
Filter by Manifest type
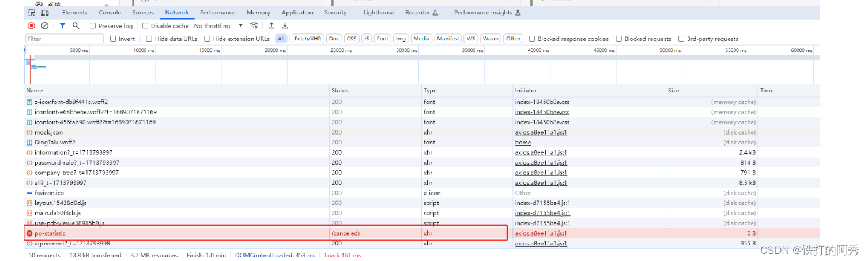point(448,39)
